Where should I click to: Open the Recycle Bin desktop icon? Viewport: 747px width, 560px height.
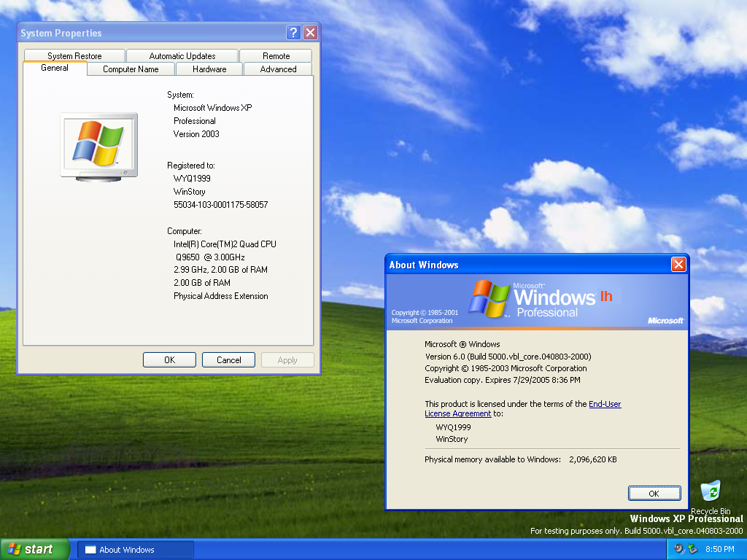(x=710, y=492)
